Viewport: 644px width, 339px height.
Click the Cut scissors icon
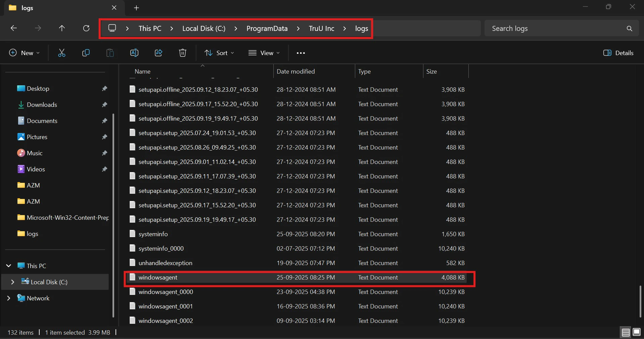[62, 53]
